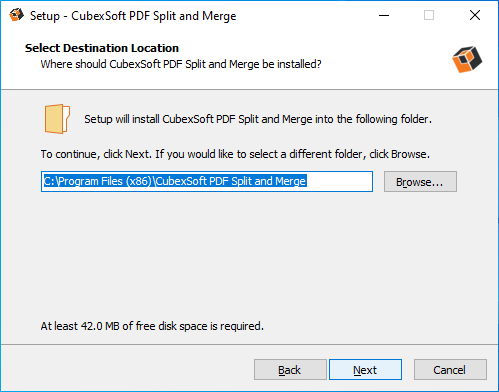Viewport: 499px width, 392px height.
Task: Click the blank white space after the path text
Action: point(339,182)
